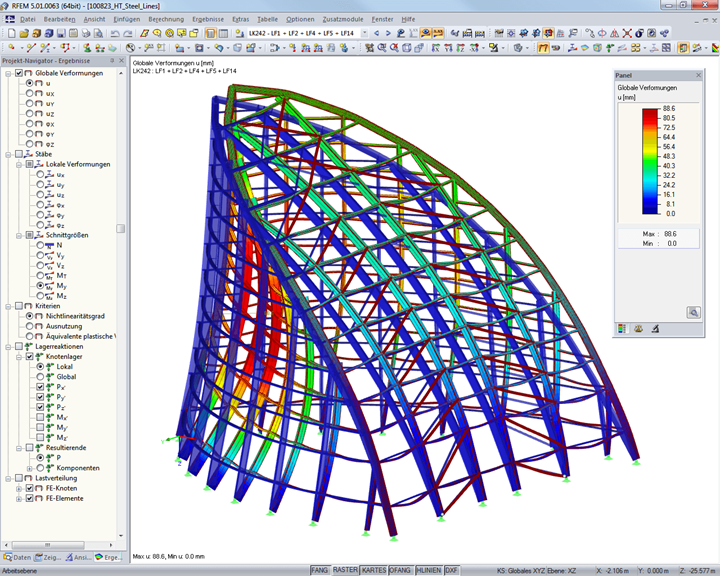Switch to the Daten navigator tab

coord(17,557)
